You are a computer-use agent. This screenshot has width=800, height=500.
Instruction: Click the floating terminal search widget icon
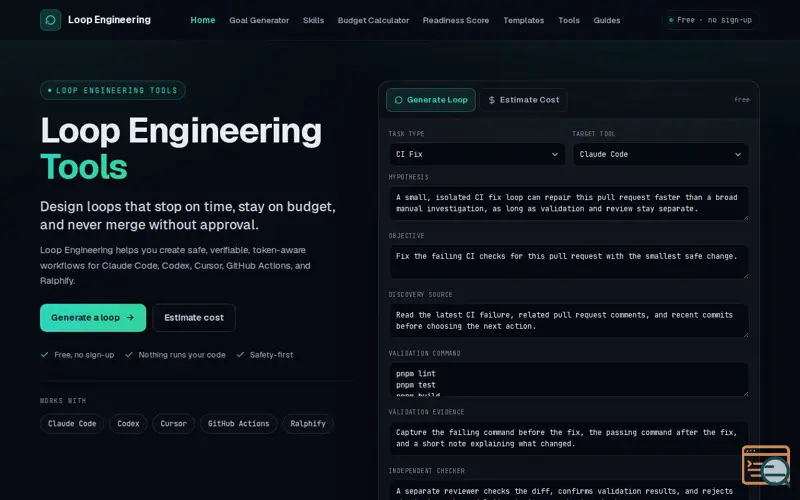pyautogui.click(x=766, y=465)
